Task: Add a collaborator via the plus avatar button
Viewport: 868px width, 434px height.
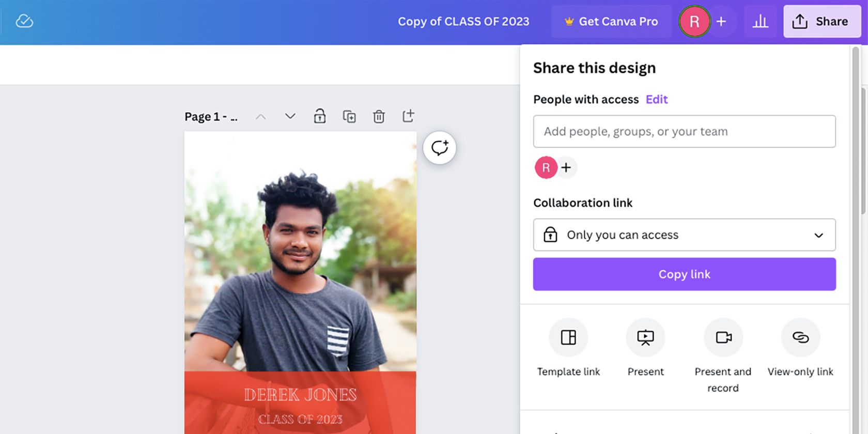Action: pyautogui.click(x=566, y=167)
